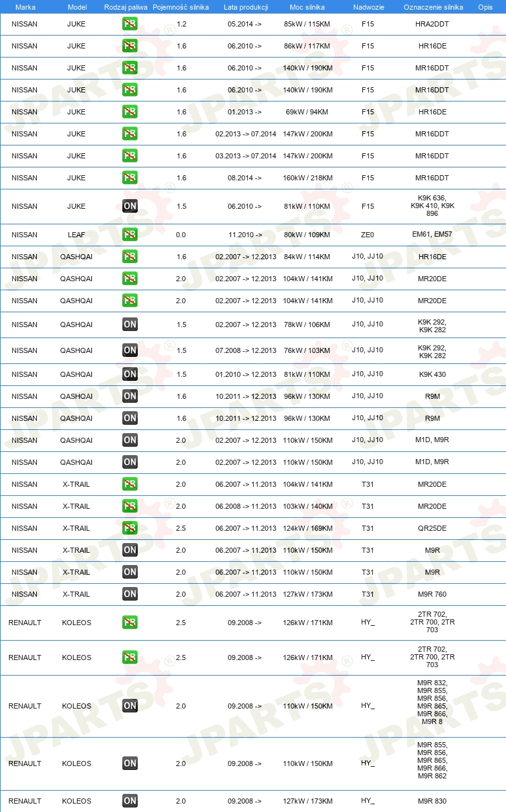This screenshot has height=812, width=506.
Task: Click petrol icon in JUKE 160kW / 218KM row
Action: coord(129,178)
